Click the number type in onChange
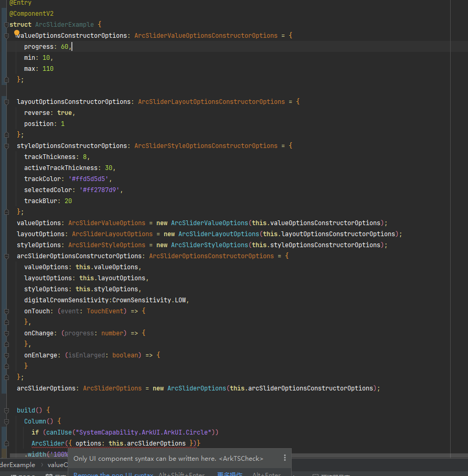The image size is (468, 476). click(x=112, y=333)
